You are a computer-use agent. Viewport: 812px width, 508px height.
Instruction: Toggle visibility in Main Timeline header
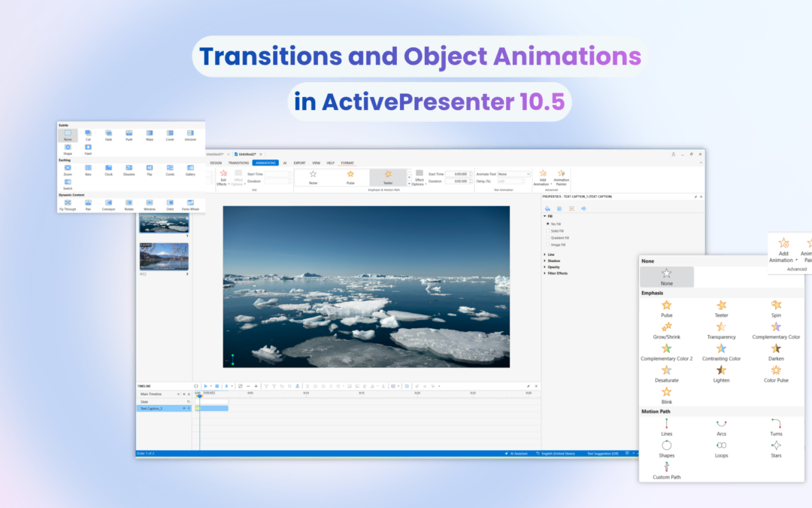point(184,394)
